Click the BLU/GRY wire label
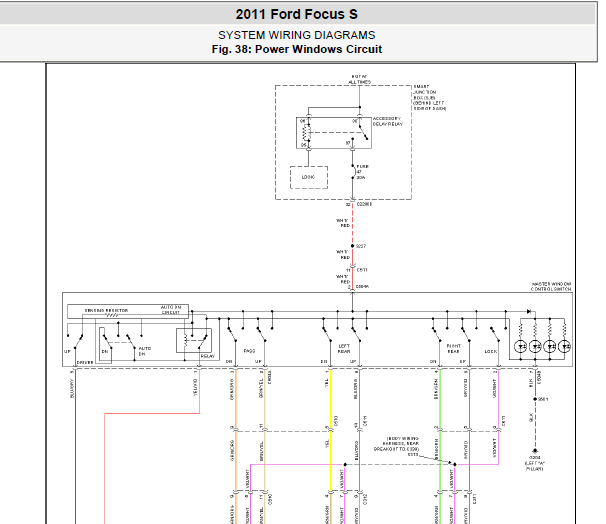Viewport: 606px width, 524px height. (x=71, y=389)
